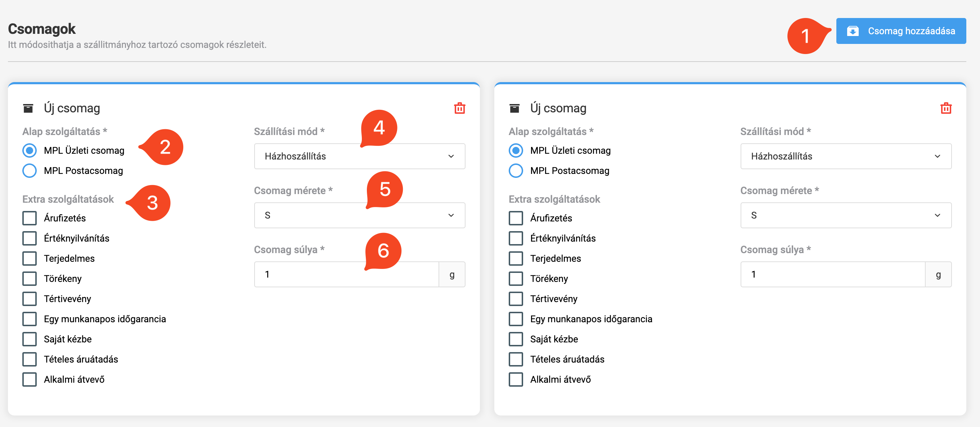Check Törékeny in the second package
Image resolution: width=980 pixels, height=427 pixels.
point(516,279)
